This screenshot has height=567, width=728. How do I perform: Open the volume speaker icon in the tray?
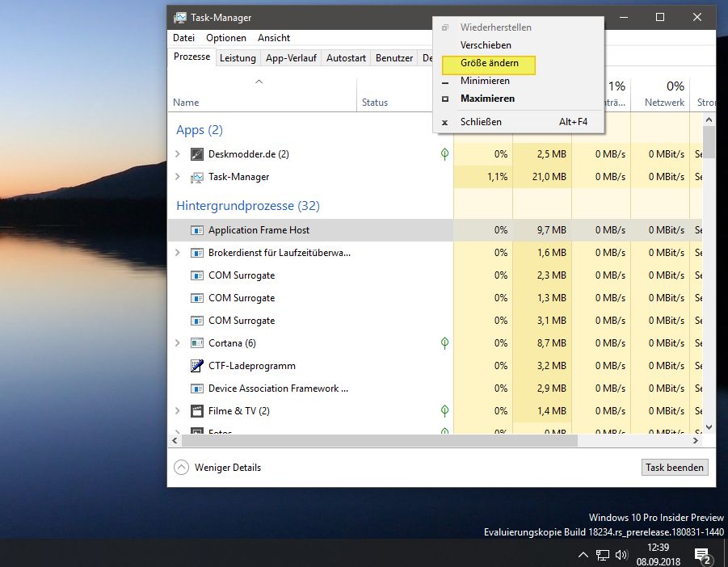(x=621, y=555)
